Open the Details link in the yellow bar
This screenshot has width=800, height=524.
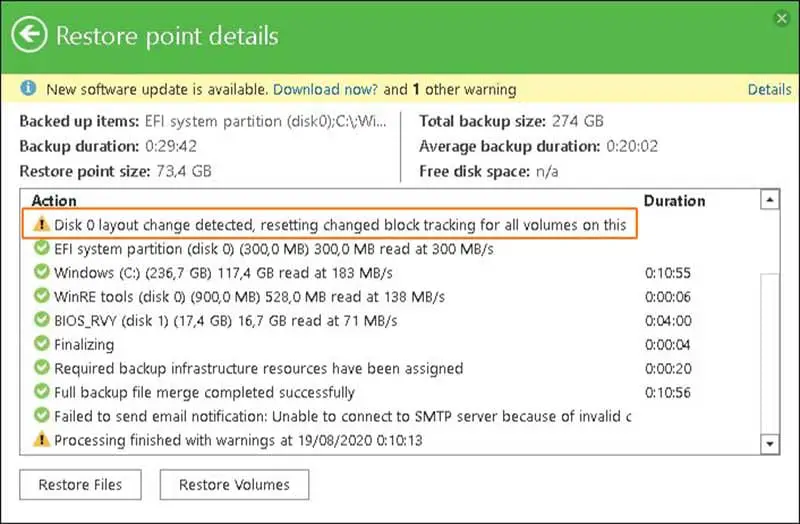pyautogui.click(x=769, y=89)
